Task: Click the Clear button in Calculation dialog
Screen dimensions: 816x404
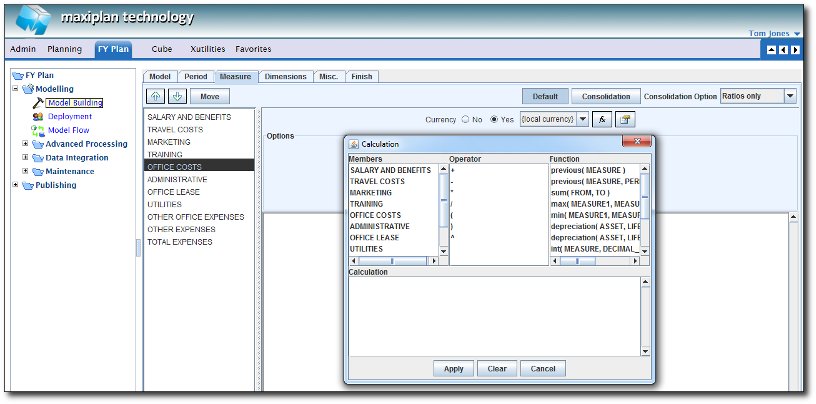Action: click(x=497, y=368)
